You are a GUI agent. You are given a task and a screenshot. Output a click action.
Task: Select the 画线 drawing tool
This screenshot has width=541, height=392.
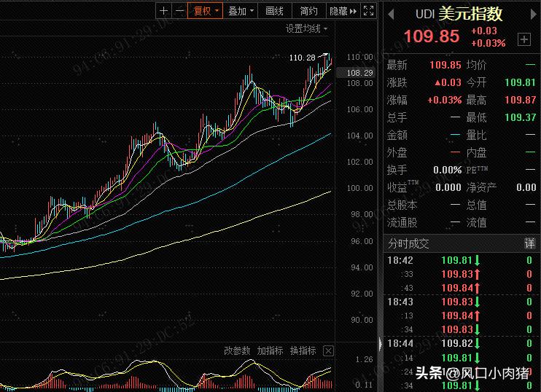275,11
